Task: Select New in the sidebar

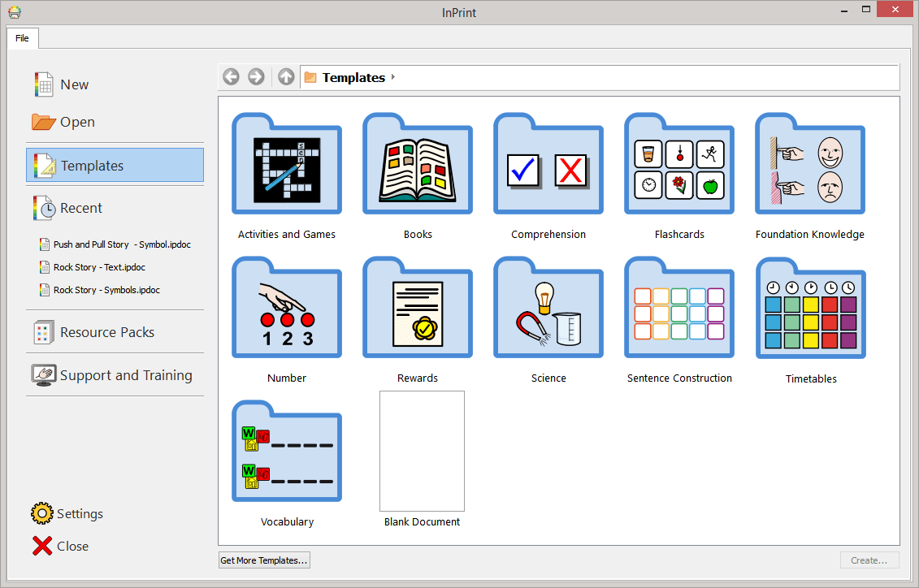Action: pos(74,84)
